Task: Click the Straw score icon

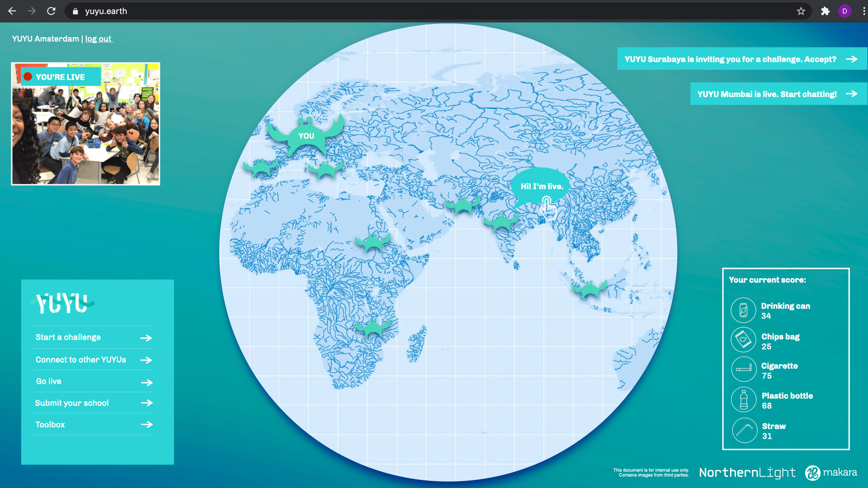Action: [x=744, y=430]
